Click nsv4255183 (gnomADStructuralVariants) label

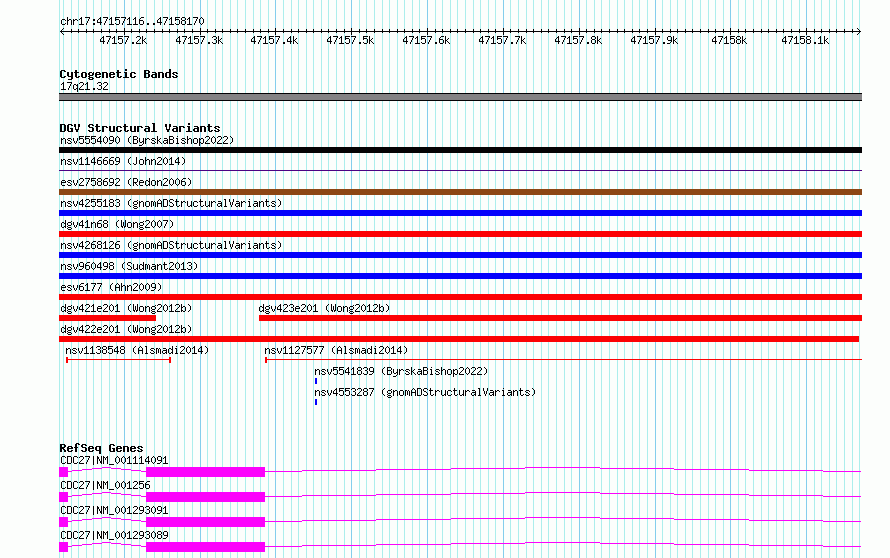(x=171, y=203)
